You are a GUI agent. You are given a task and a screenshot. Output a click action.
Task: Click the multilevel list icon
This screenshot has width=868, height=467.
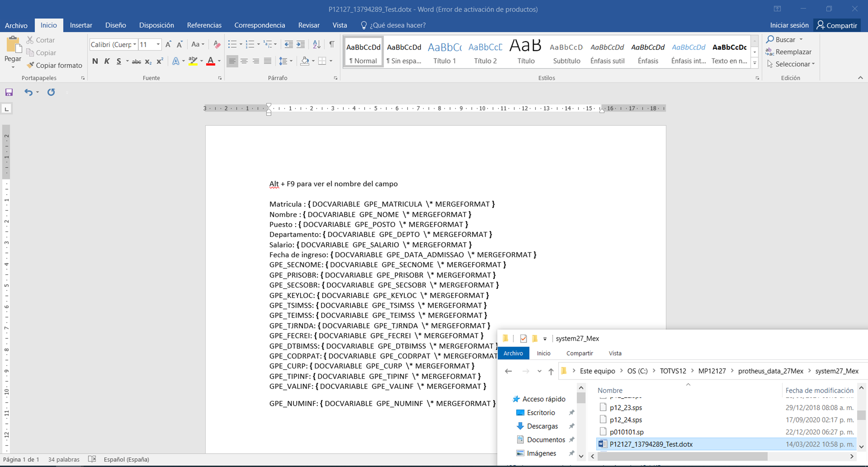[x=268, y=44]
